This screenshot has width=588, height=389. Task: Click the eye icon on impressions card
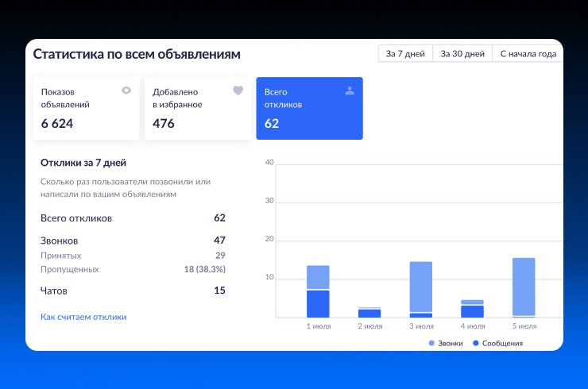pos(126,91)
